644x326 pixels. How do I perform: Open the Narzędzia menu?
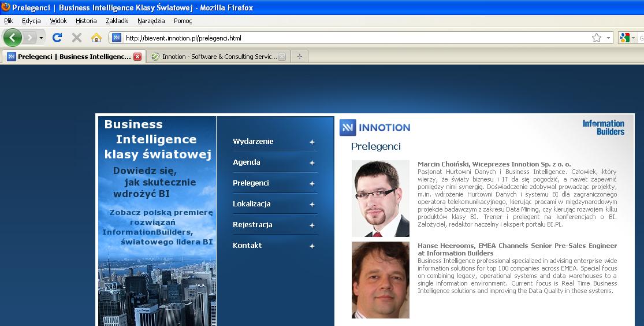(151, 21)
